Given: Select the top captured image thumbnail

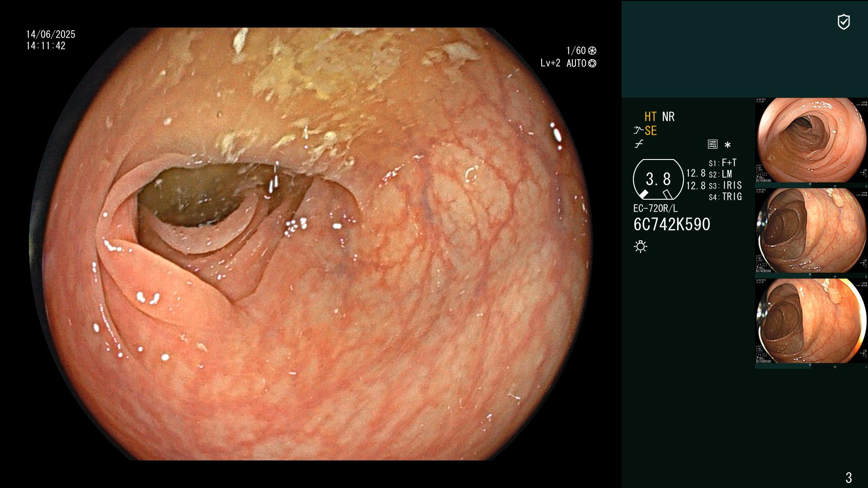Looking at the screenshot, I should pos(811,140).
